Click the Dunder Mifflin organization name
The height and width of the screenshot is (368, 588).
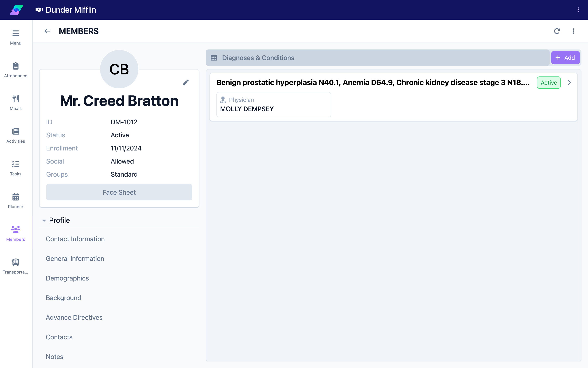[x=71, y=10]
